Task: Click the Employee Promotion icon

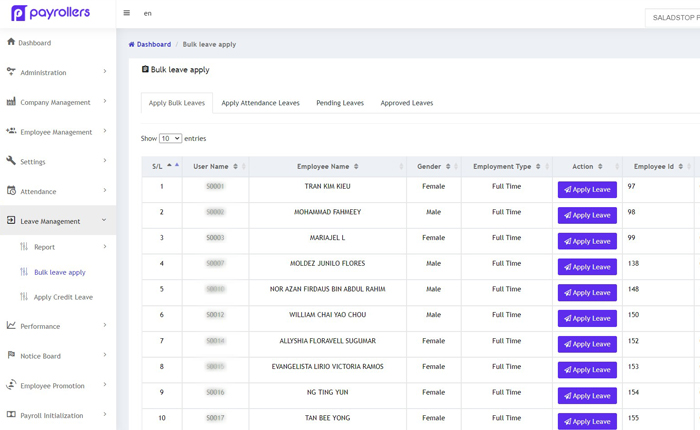Action: pyautogui.click(x=11, y=384)
